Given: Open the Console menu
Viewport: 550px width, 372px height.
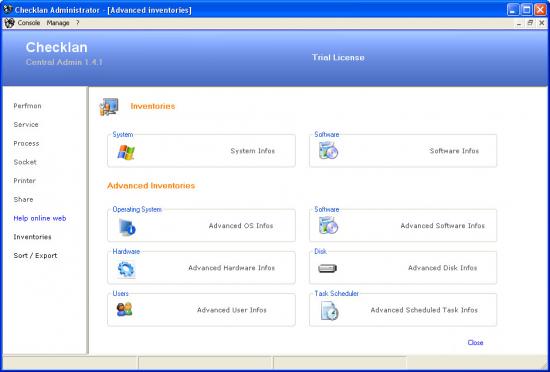Looking at the screenshot, I should (x=29, y=23).
